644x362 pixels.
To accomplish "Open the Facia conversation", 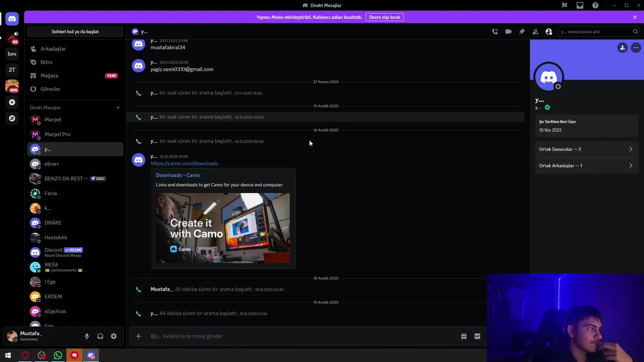I will point(75,193).
